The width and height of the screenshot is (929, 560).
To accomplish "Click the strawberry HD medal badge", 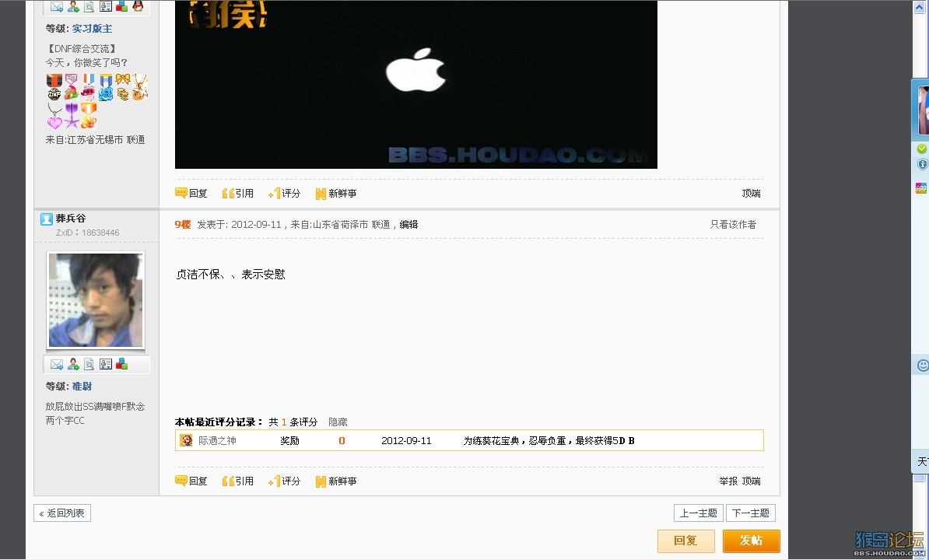I will [x=71, y=87].
